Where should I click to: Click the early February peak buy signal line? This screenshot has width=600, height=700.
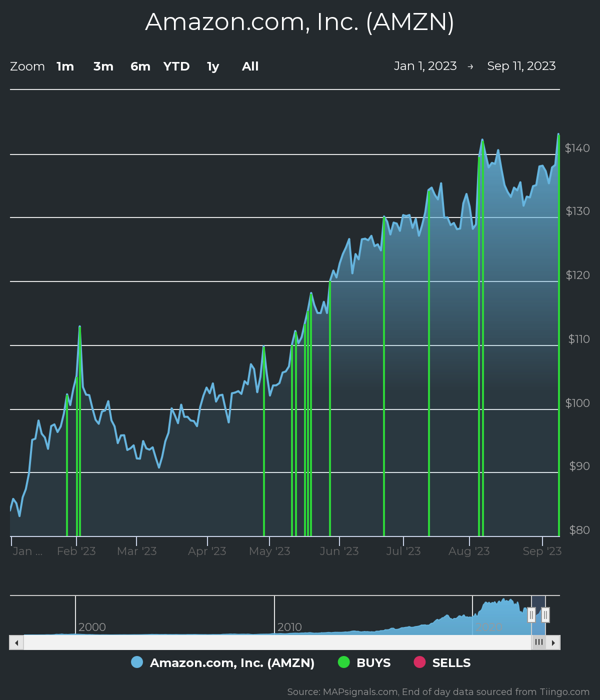coord(79,431)
